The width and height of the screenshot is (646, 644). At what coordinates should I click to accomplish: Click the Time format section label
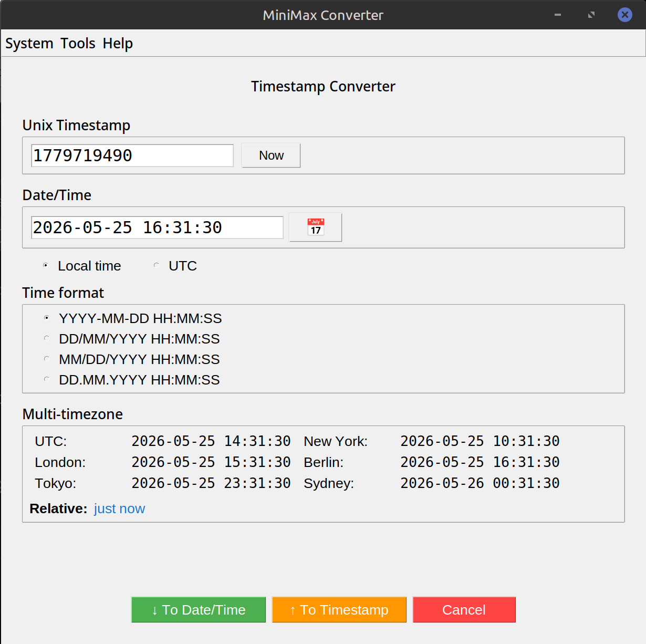point(63,293)
